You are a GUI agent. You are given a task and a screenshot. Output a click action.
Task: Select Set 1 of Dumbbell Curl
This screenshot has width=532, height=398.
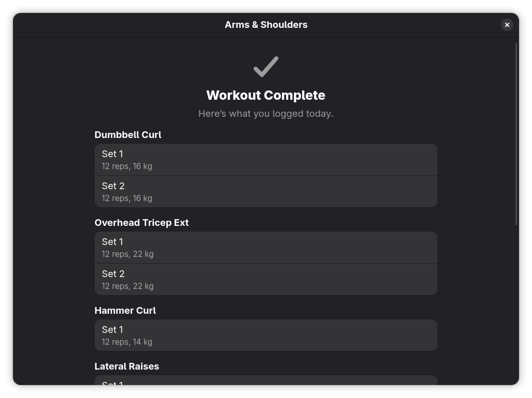click(265, 159)
